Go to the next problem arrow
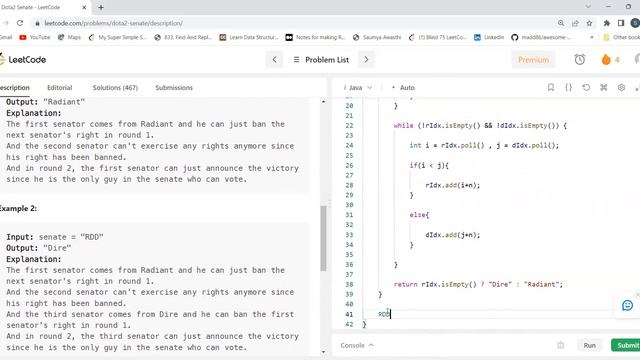The height and width of the screenshot is (360, 640). click(366, 60)
